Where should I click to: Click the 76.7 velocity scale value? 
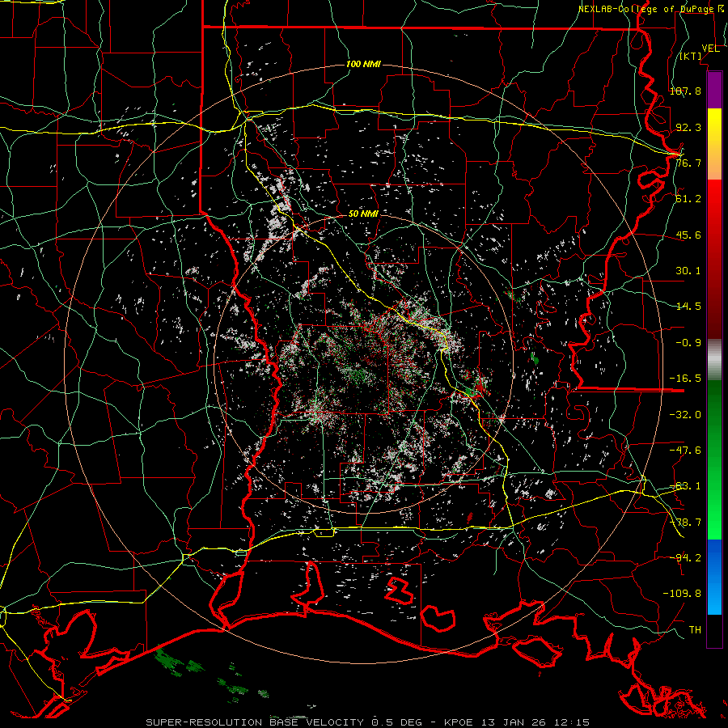pyautogui.click(x=688, y=163)
